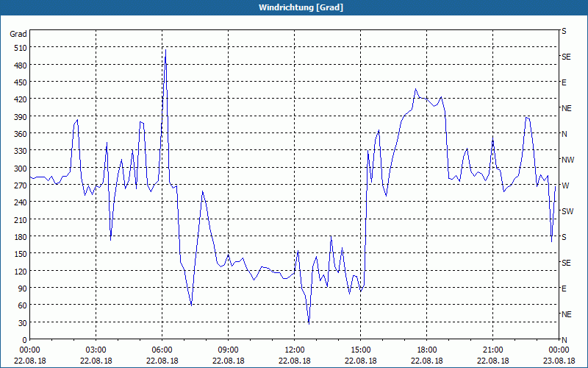Click the 240 y-axis label

[x=21, y=202]
